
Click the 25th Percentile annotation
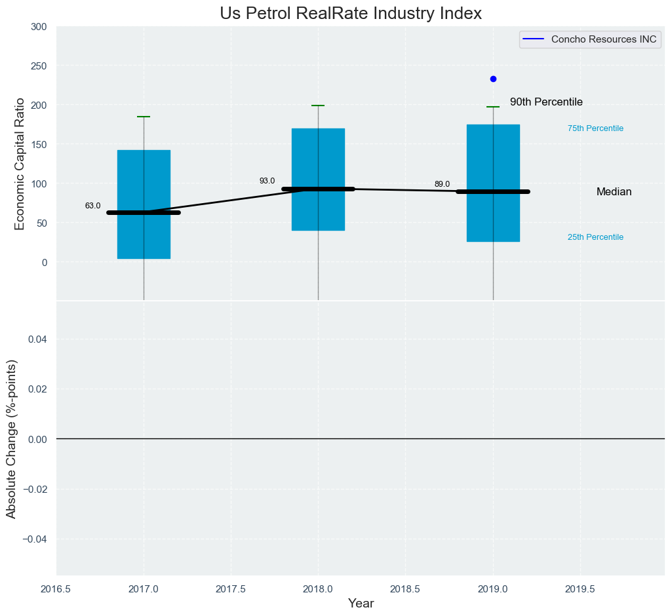[x=595, y=237]
